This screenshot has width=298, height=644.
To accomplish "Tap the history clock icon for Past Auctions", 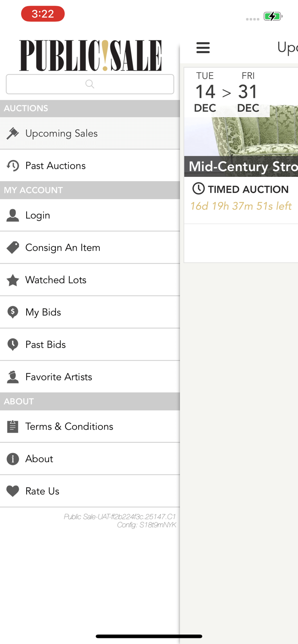I will point(13,166).
